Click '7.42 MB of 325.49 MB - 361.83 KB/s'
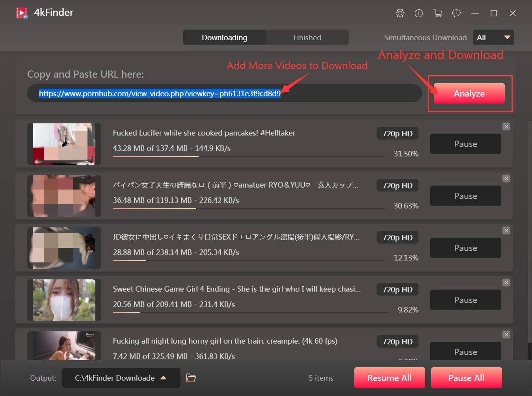Screen dimensions: 532x396 coord(174,356)
